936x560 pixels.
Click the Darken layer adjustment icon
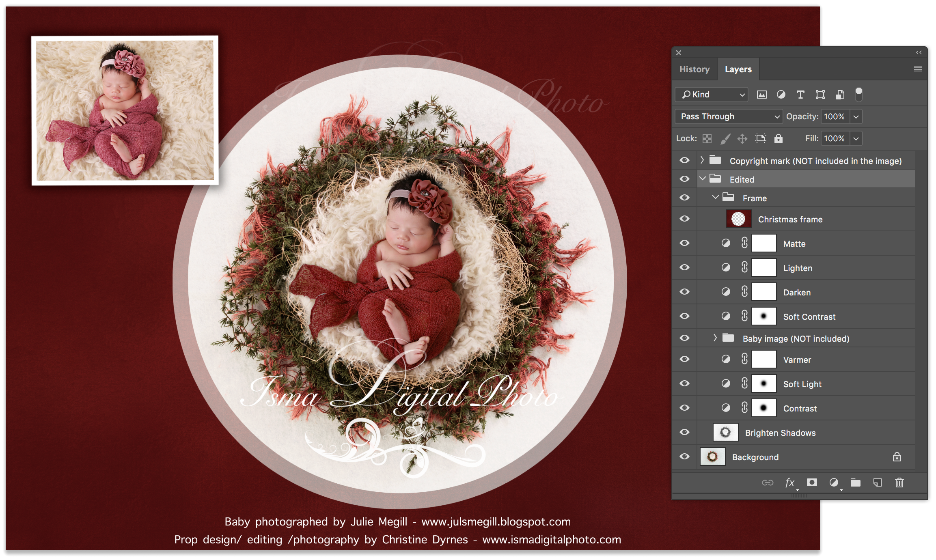coord(726,292)
